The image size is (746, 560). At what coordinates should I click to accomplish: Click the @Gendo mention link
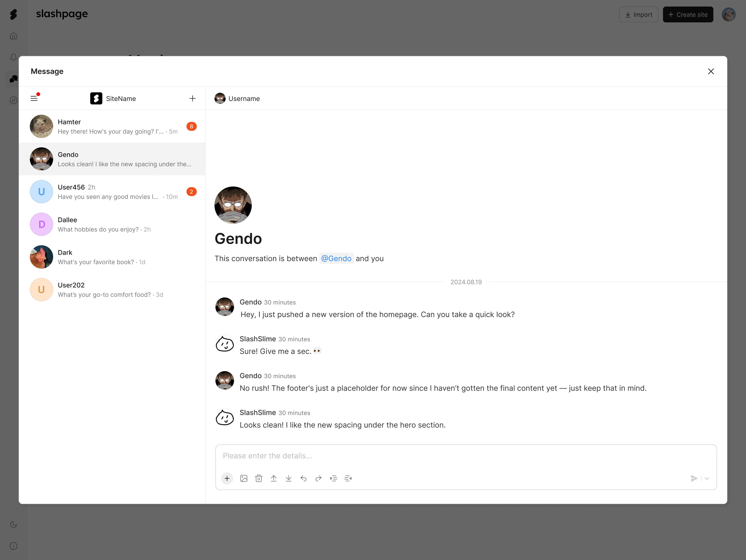(x=336, y=258)
